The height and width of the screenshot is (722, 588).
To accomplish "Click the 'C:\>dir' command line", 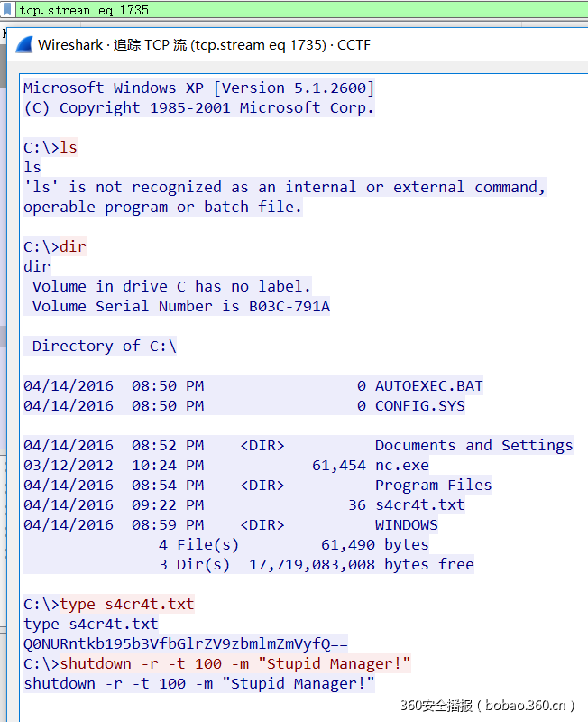I will pos(55,246).
